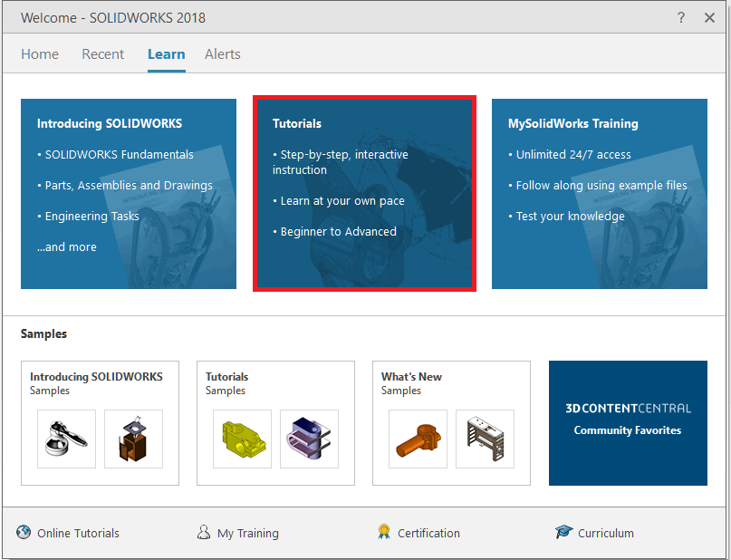Open the Online Tutorials link
Screen dimensions: 731x560
coord(78,533)
